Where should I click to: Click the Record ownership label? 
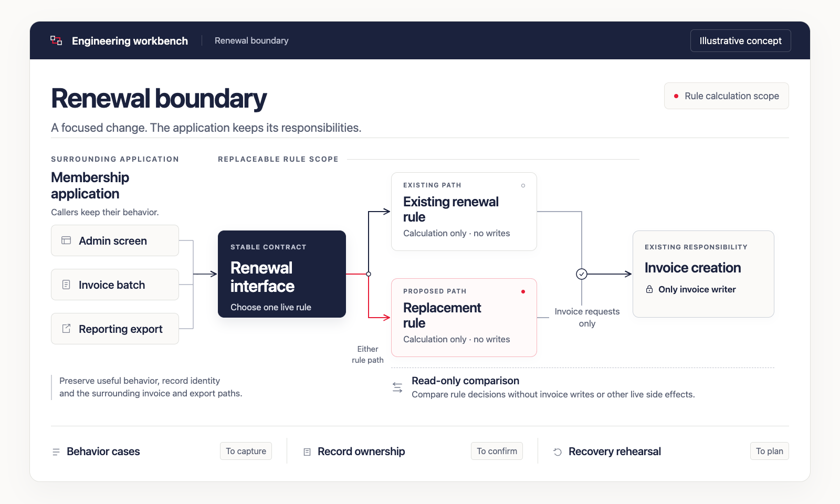click(361, 451)
